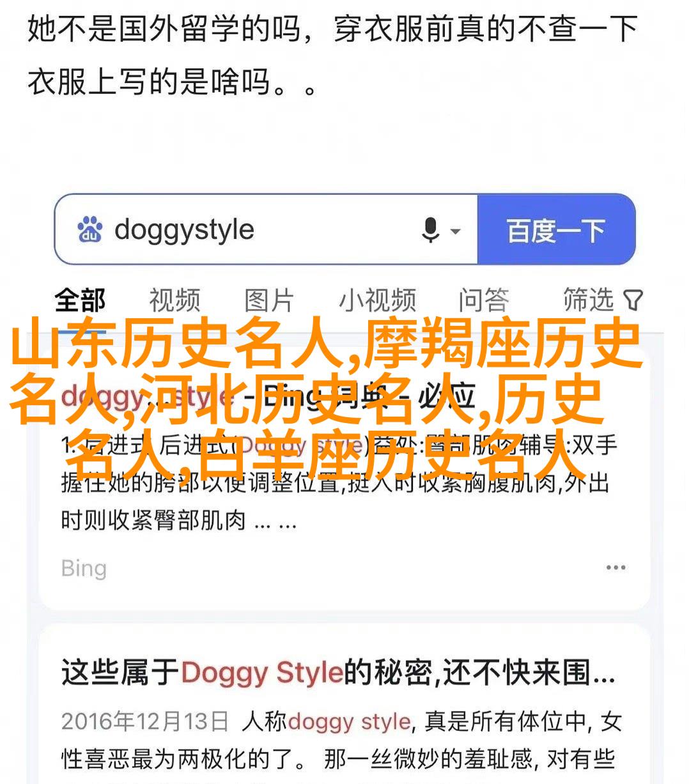
Task: Click the 百度一下 search button
Action: (x=556, y=230)
